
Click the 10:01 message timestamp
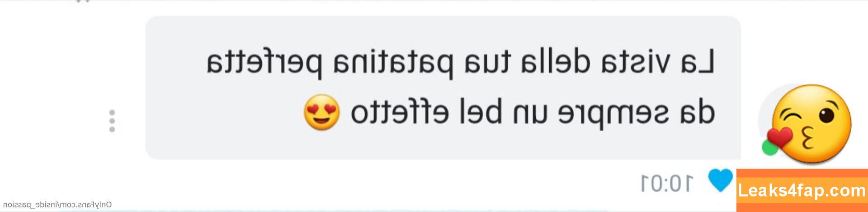tap(667, 183)
